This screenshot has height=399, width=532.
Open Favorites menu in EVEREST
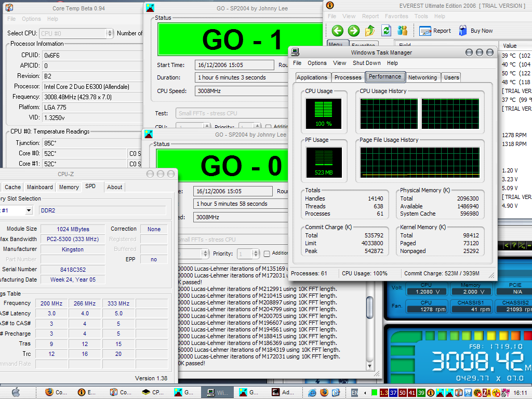click(396, 16)
